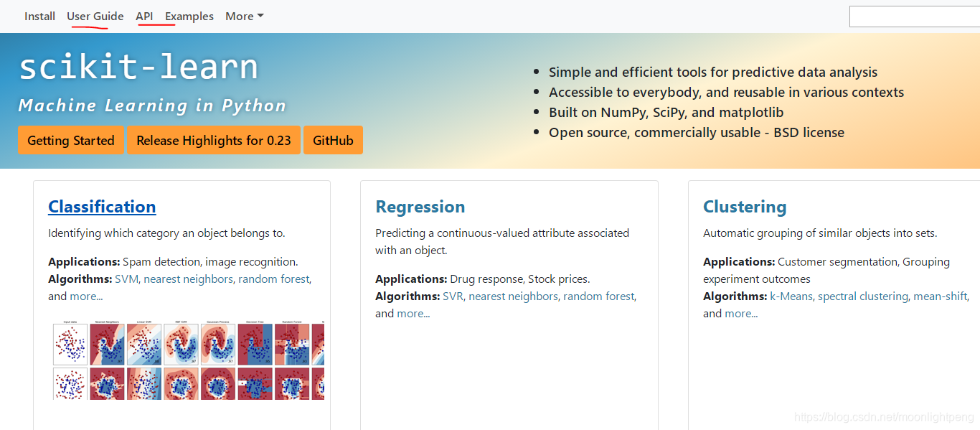Go to the API reference
The height and width of the screenshot is (430, 980).
point(144,16)
